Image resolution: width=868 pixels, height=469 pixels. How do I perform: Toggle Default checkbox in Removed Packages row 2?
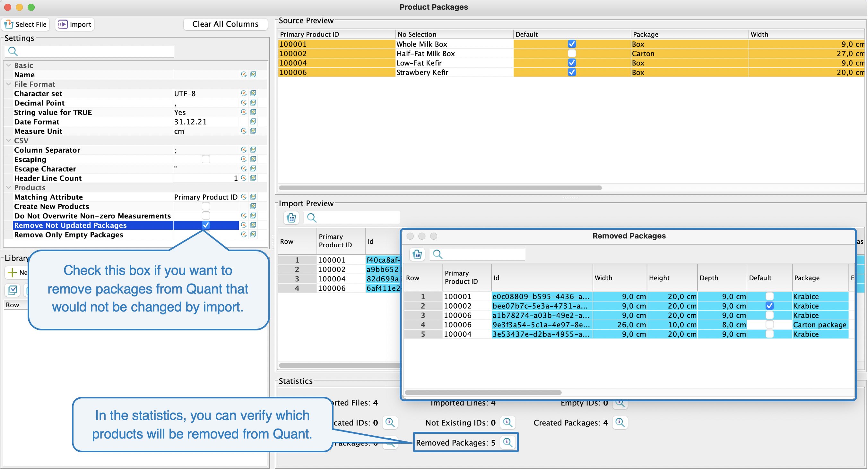pyautogui.click(x=769, y=306)
